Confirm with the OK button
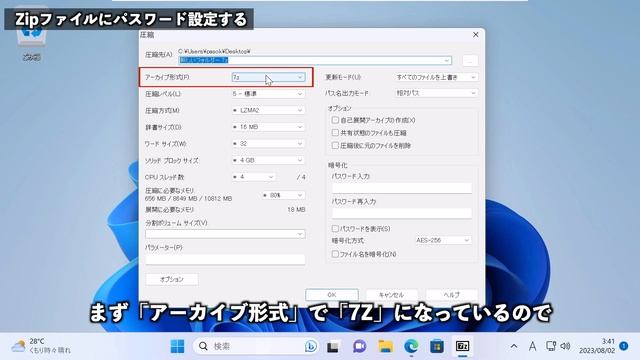This screenshot has width=640, height=360. click(332, 294)
